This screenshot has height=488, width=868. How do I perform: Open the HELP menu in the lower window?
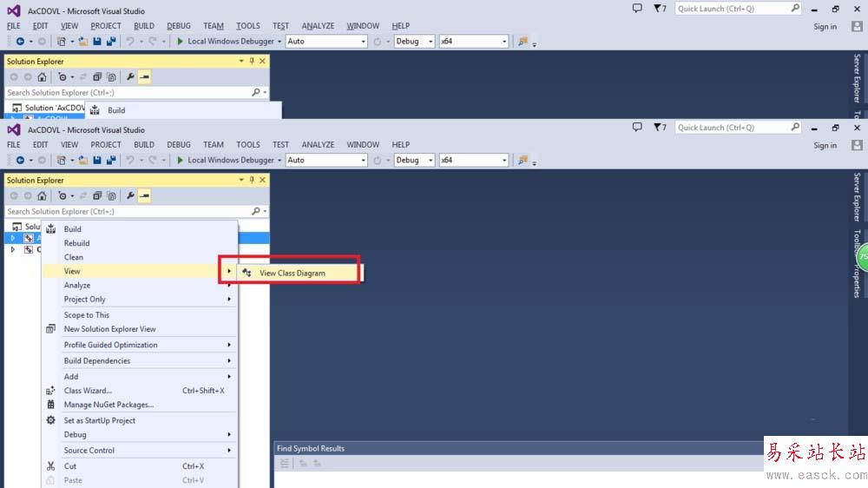click(401, 144)
